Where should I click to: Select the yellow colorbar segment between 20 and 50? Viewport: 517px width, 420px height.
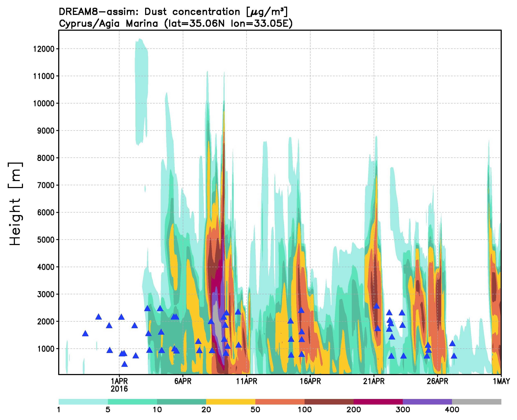tap(230, 402)
